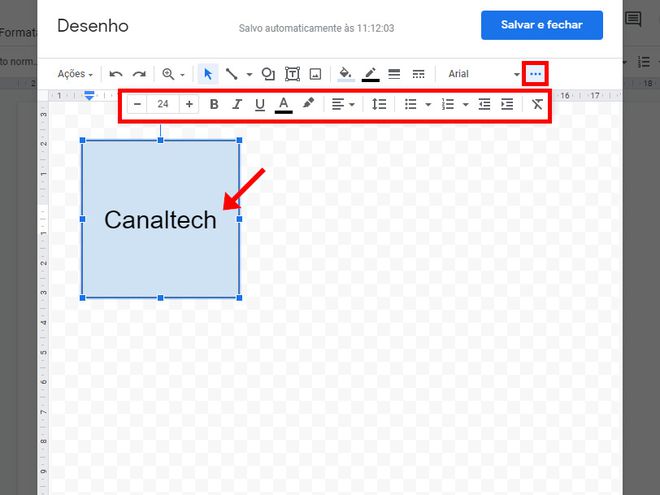Screen dimensions: 660x495
Task: Open the Arial font dropdown
Action: (484, 74)
